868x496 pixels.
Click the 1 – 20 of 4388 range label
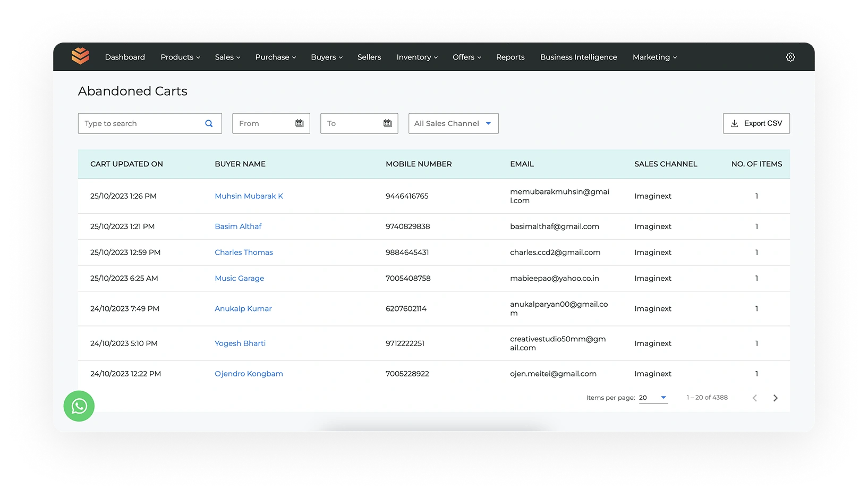pos(707,398)
